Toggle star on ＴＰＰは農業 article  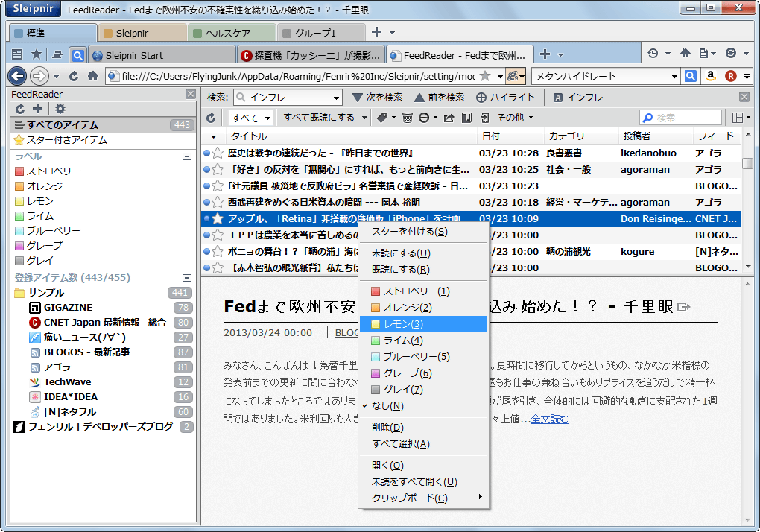218,235
